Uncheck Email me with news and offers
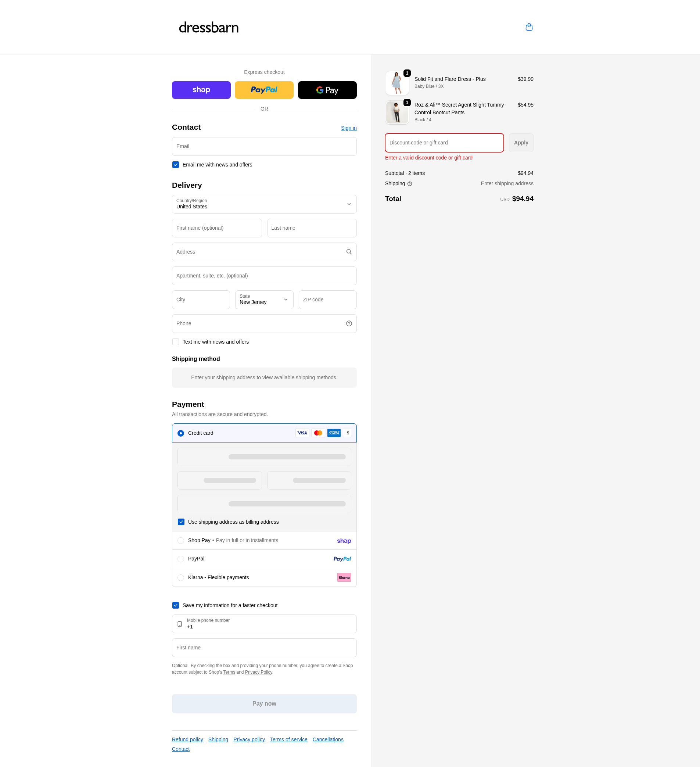 [x=176, y=165]
